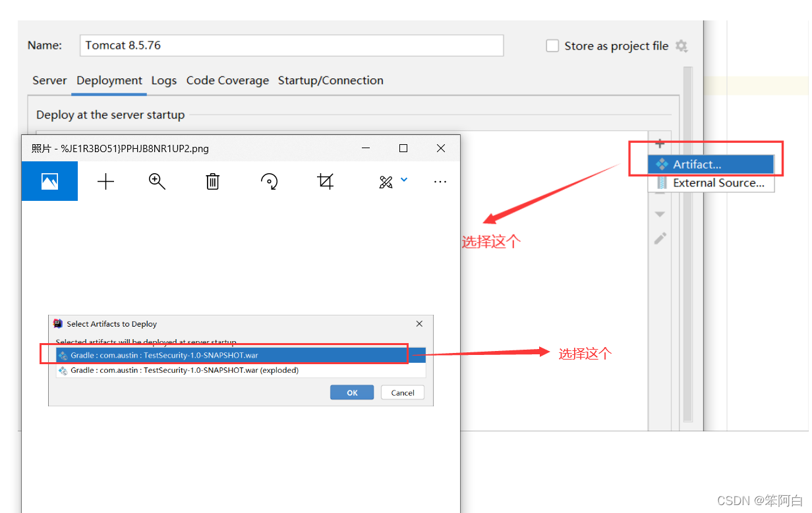Screen dimensions: 812x513
Task: Switch to the Server tab
Action: tap(49, 80)
